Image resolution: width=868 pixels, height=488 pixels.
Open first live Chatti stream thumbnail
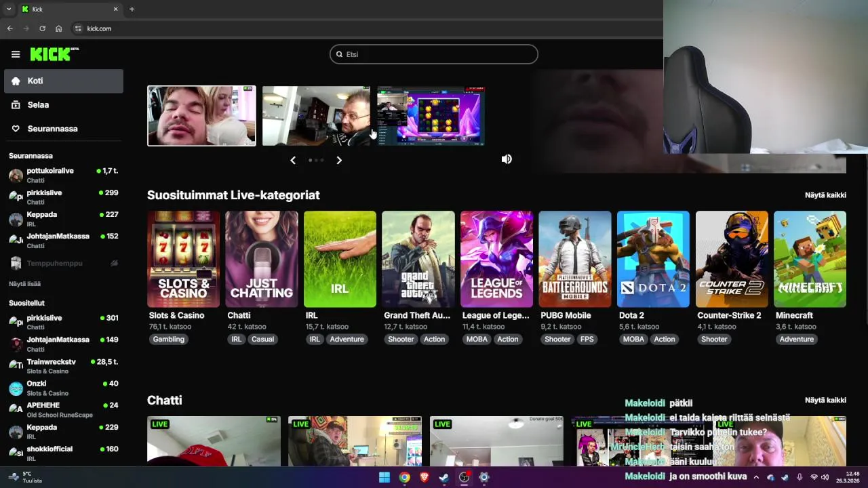coord(214,441)
